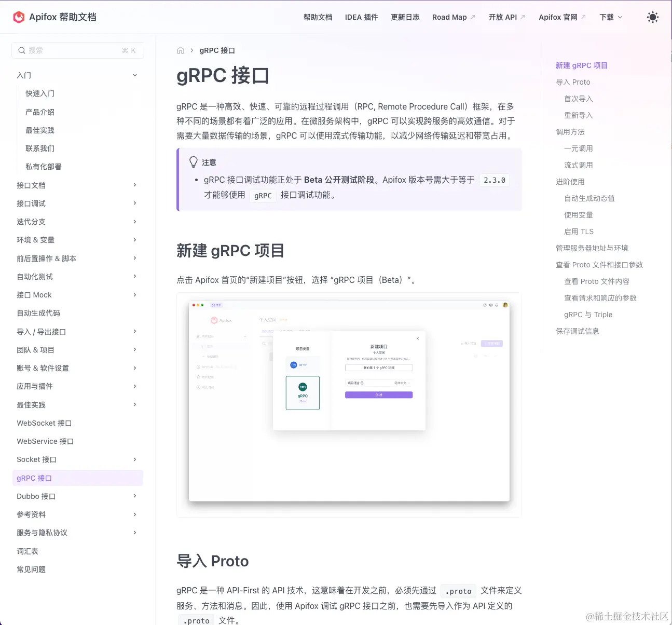Jump to 重新导入 in table of contents

[579, 115]
